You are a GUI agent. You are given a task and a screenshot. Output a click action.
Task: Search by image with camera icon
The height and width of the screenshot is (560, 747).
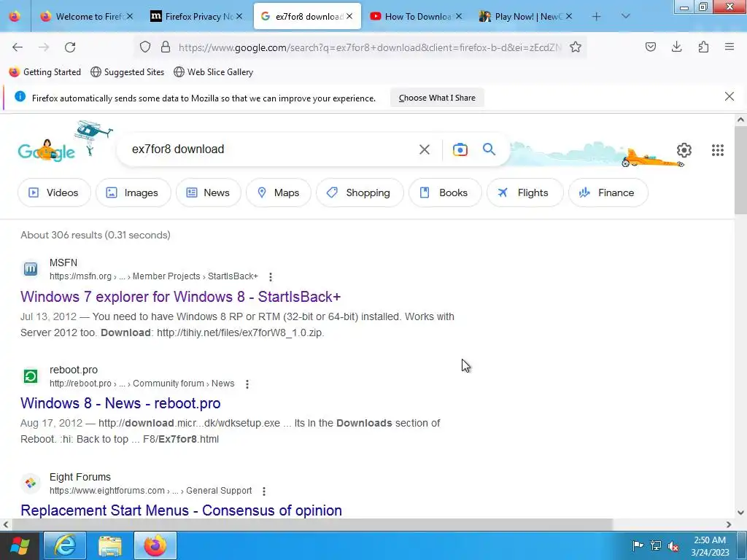tap(460, 149)
